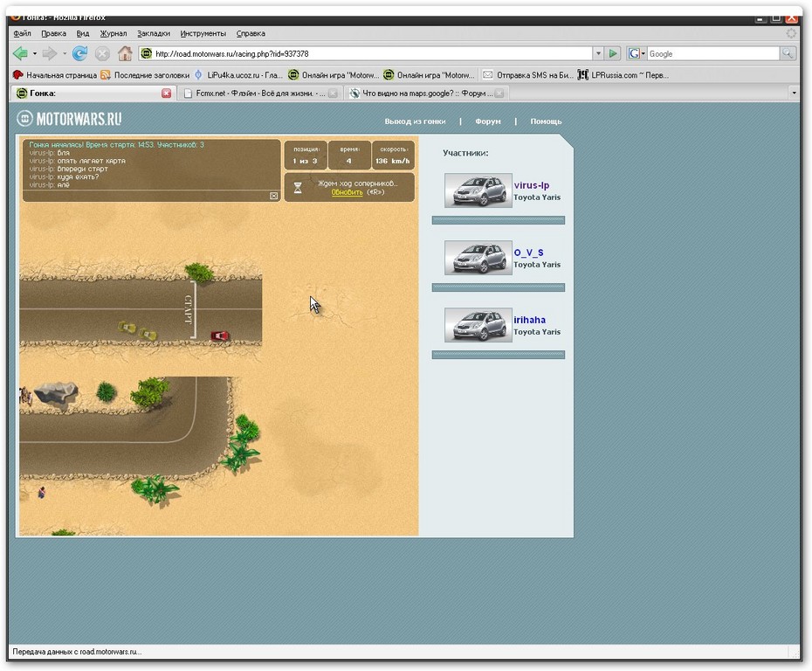The image size is (812, 671).
Task: Open the Google search engine selector
Action: 637,53
